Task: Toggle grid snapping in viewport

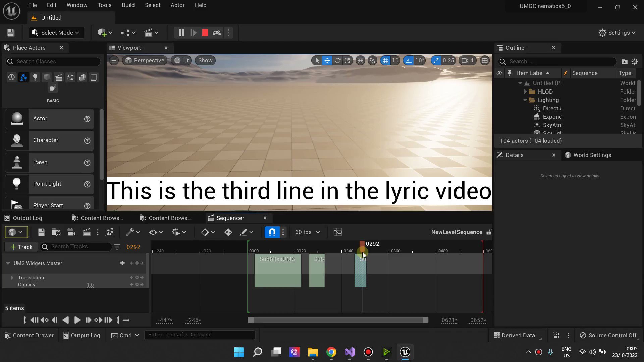Action: (x=385, y=61)
